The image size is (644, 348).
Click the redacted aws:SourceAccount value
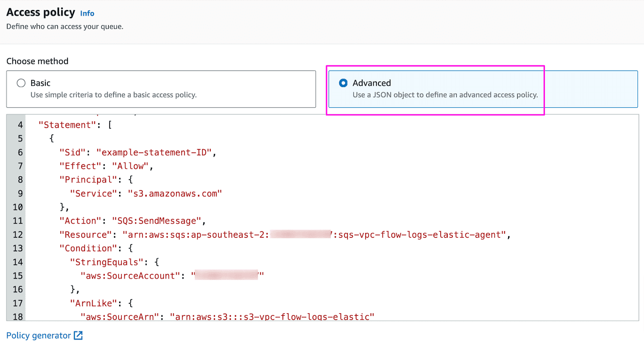tap(226, 275)
